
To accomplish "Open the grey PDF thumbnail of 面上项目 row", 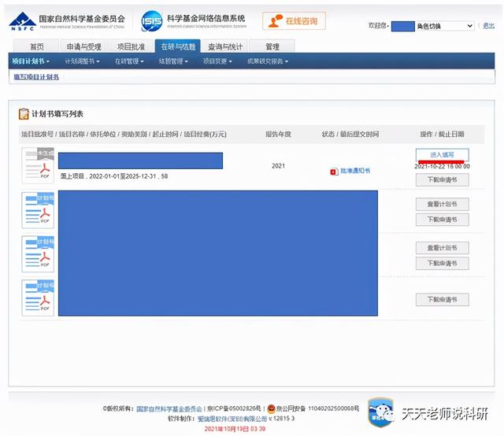I will click(x=38, y=165).
